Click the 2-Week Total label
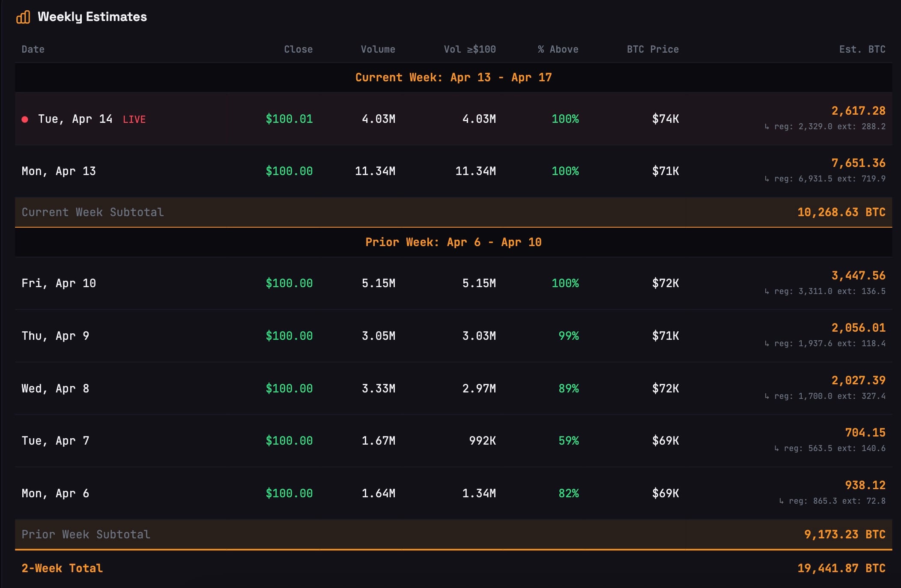The image size is (901, 588). (x=62, y=568)
